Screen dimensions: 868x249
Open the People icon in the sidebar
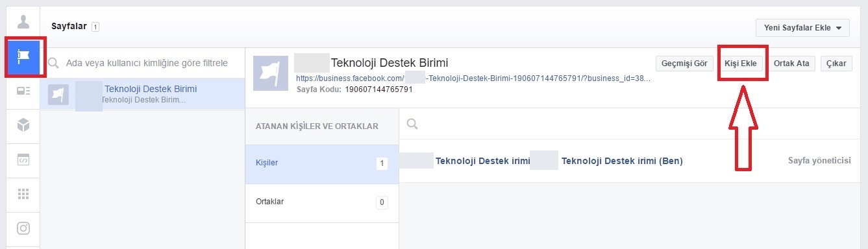23,22
